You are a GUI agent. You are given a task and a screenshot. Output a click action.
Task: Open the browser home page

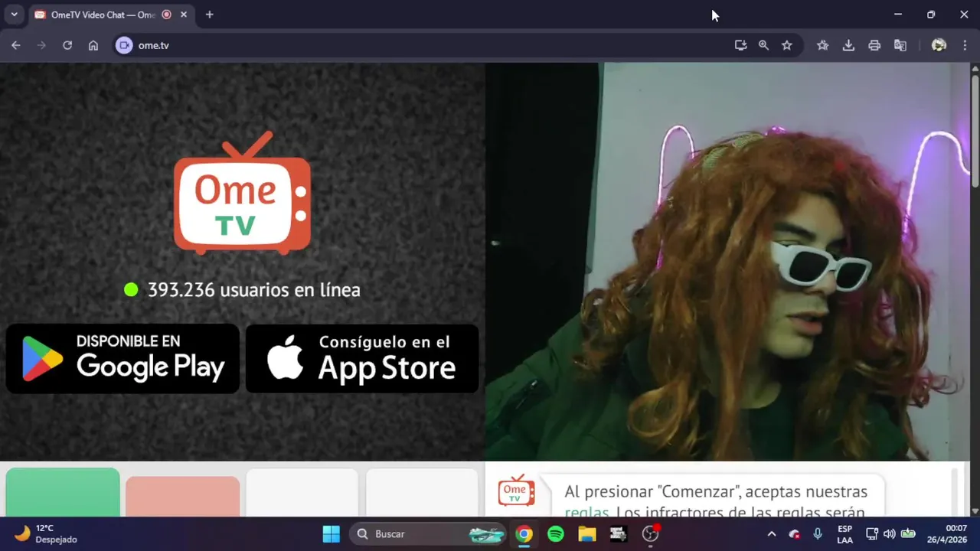coord(93,45)
